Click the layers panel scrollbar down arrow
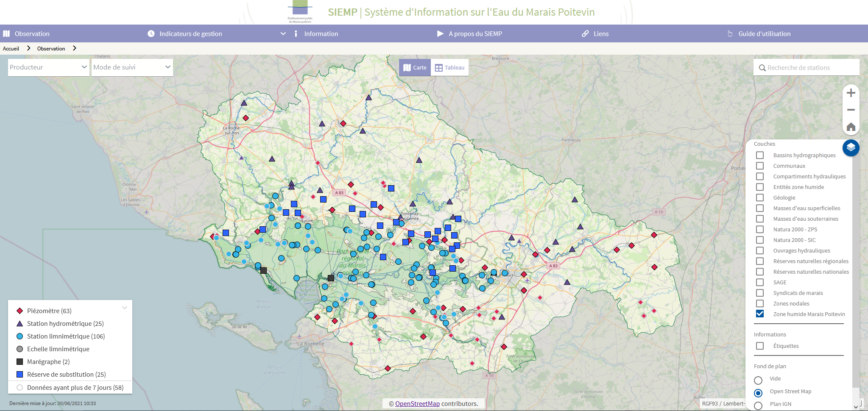The width and height of the screenshot is (868, 411). click(x=856, y=407)
